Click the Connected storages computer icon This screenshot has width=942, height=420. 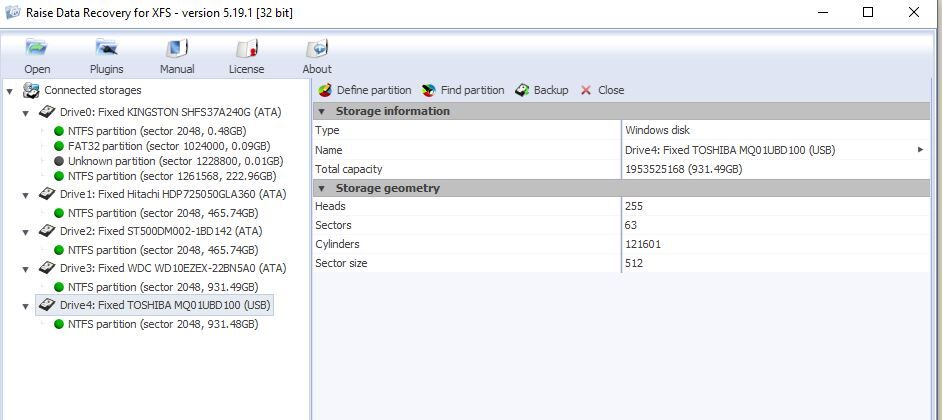(31, 91)
